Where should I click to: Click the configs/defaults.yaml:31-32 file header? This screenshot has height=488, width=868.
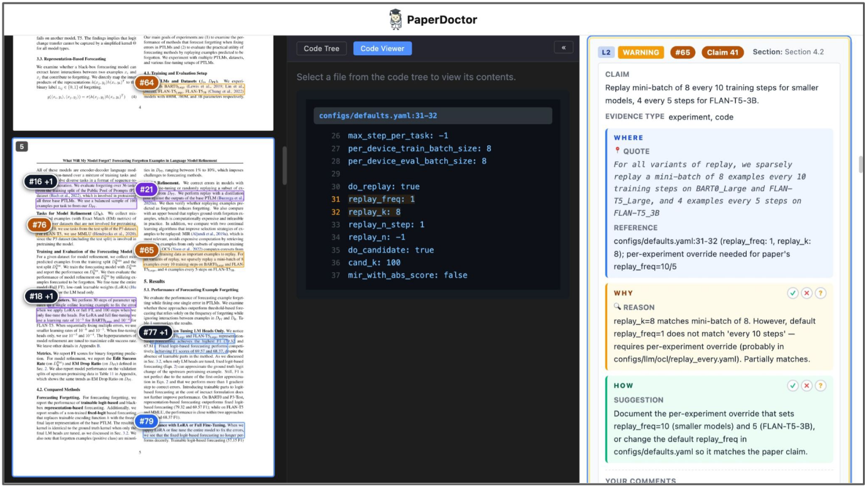point(432,116)
